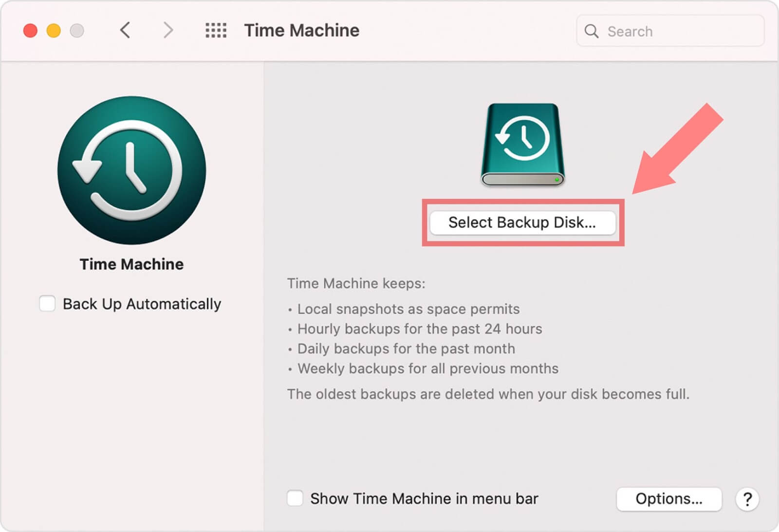Show all preferences grid icon
The image size is (779, 532).
click(216, 30)
